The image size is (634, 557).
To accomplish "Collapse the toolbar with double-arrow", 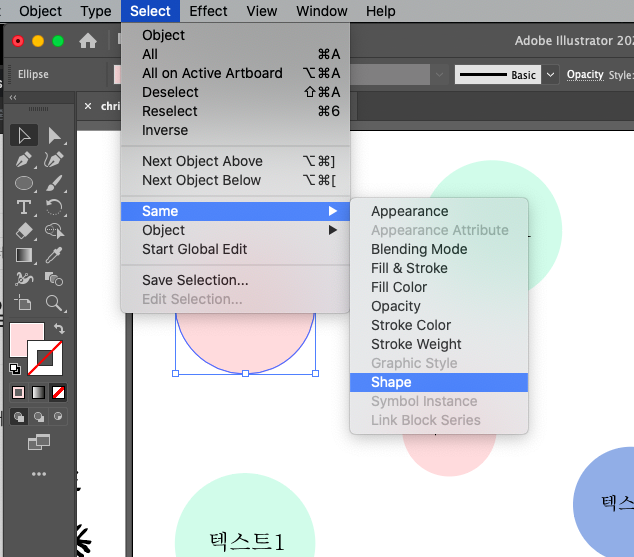I will (x=13, y=97).
